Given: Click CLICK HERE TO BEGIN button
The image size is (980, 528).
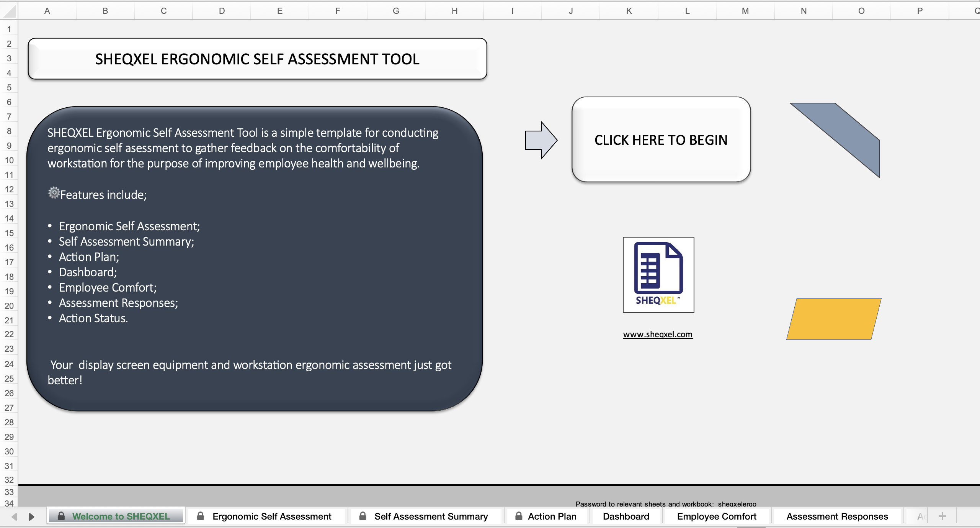Looking at the screenshot, I should (x=661, y=139).
